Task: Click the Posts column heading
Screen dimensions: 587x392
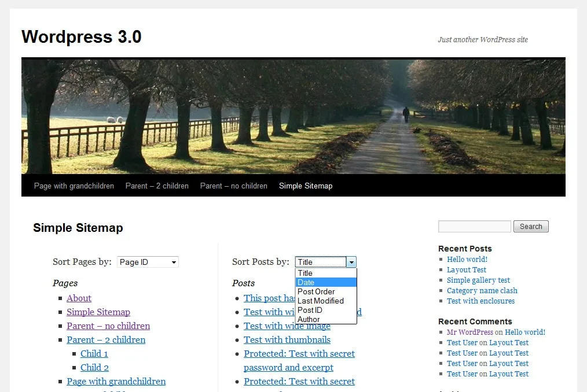Action: [x=243, y=283]
